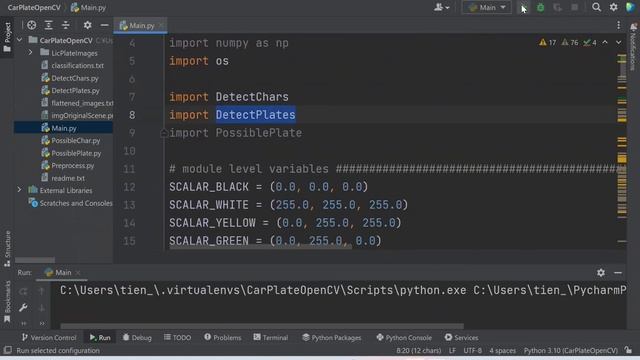640x360 pixels.
Task: Click Run console horizontal scrollbar
Action: [x=262, y=326]
